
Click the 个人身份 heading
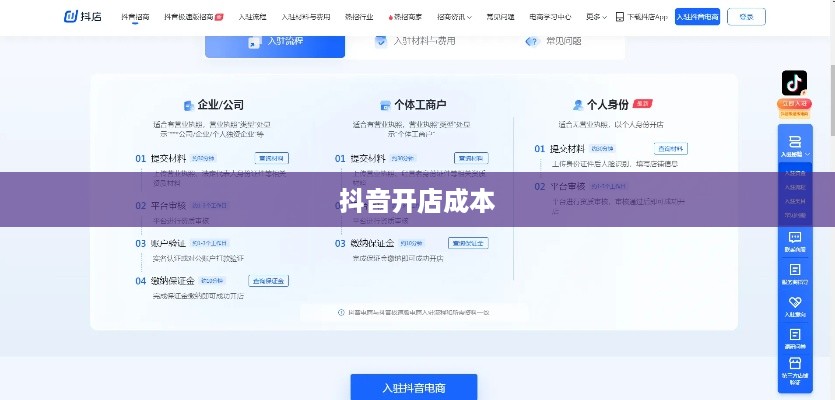click(608, 104)
